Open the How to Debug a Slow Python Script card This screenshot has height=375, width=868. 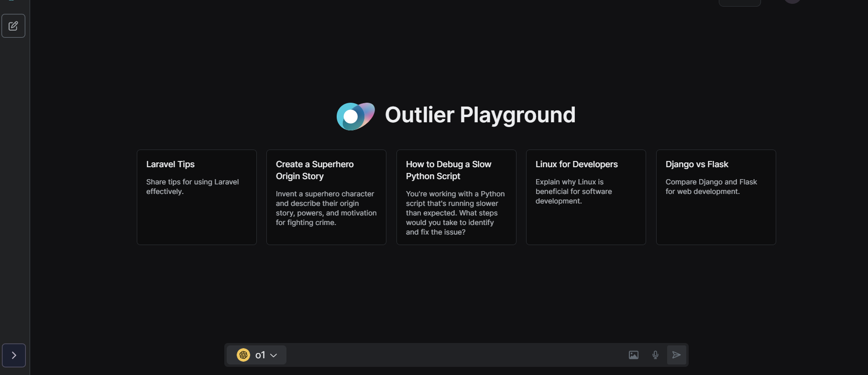coord(456,197)
